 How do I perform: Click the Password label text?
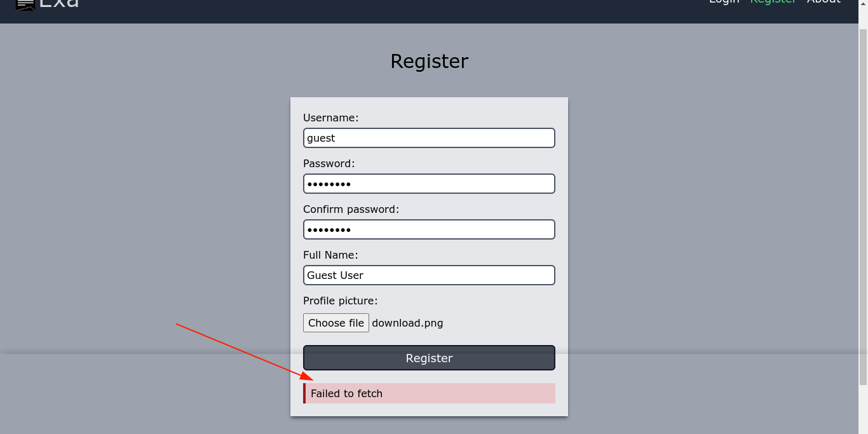[329, 163]
